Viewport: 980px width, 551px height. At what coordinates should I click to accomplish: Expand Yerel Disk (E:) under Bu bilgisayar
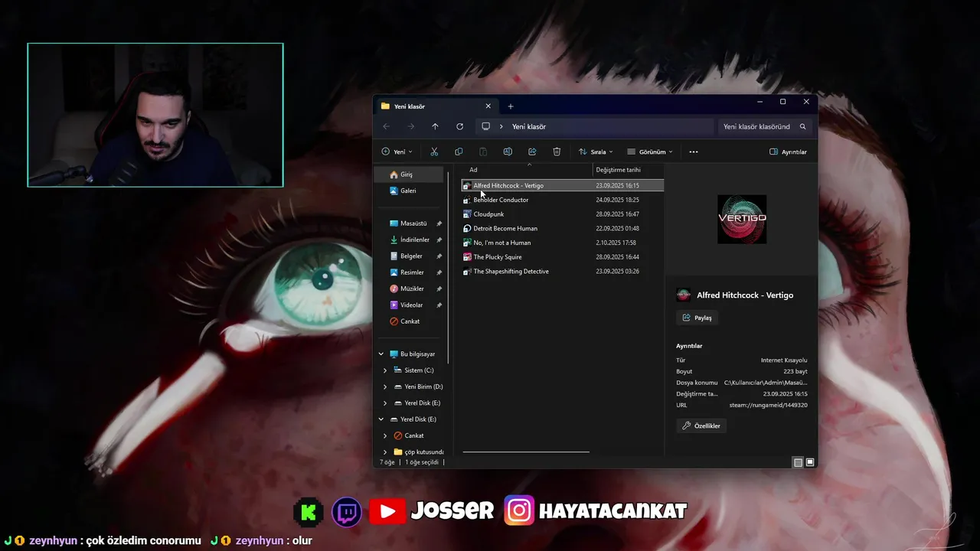(385, 403)
